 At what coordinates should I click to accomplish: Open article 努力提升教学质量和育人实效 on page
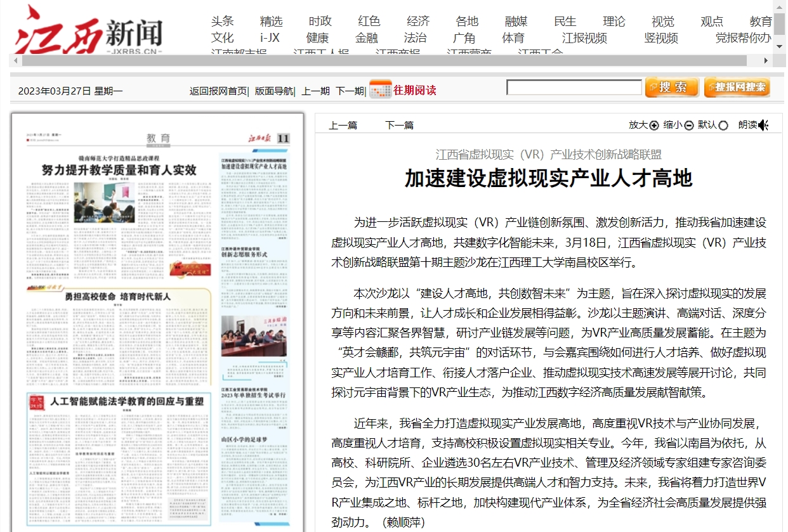tap(119, 170)
